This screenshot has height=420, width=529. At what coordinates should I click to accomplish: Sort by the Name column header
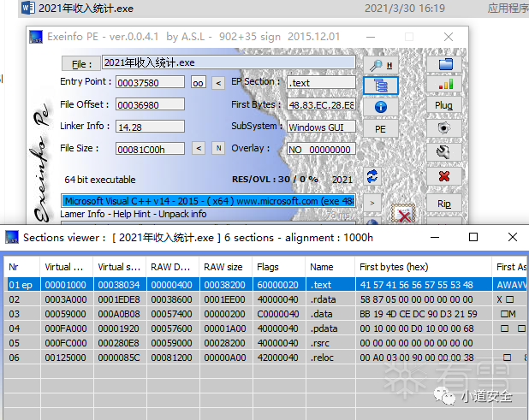[330, 267]
